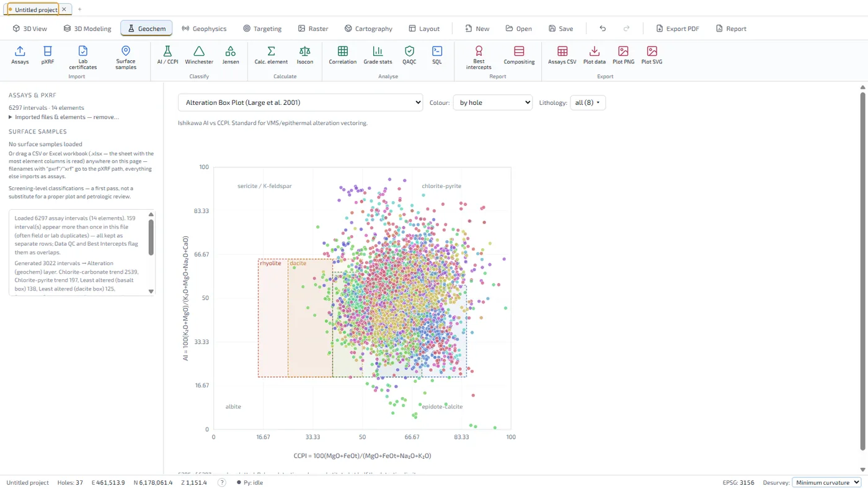This screenshot has width=868, height=489.
Task: Launch the Isocon calculation
Action: click(305, 55)
